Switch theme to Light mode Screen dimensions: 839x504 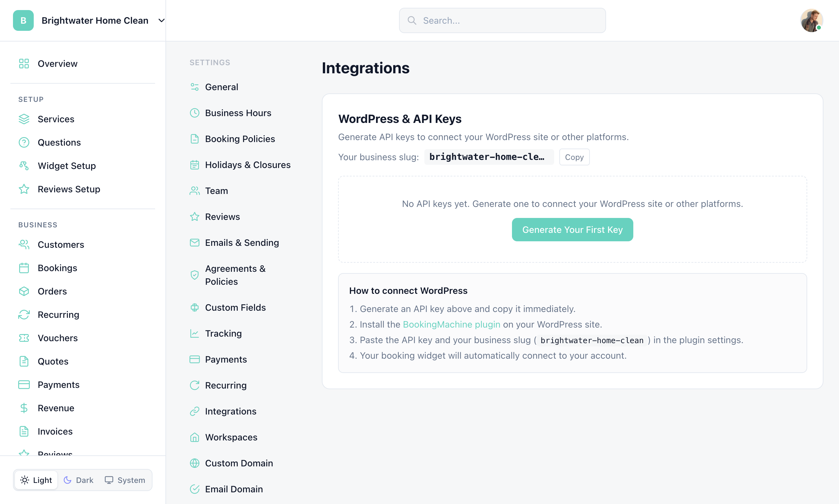(x=36, y=480)
